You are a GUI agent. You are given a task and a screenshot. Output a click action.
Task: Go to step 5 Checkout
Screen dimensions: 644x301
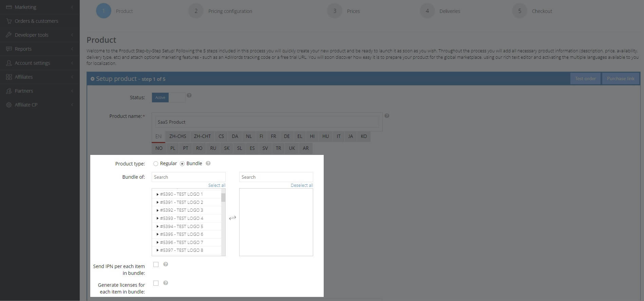click(x=532, y=11)
